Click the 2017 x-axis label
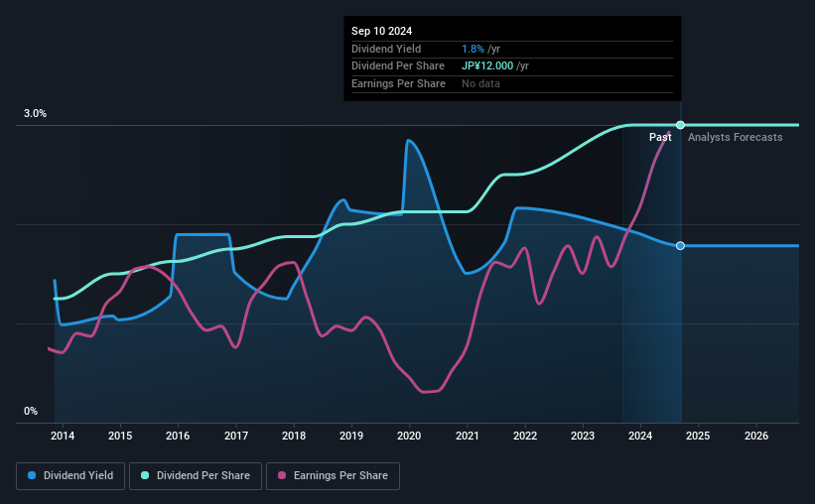This screenshot has width=815, height=504. pyautogui.click(x=236, y=436)
